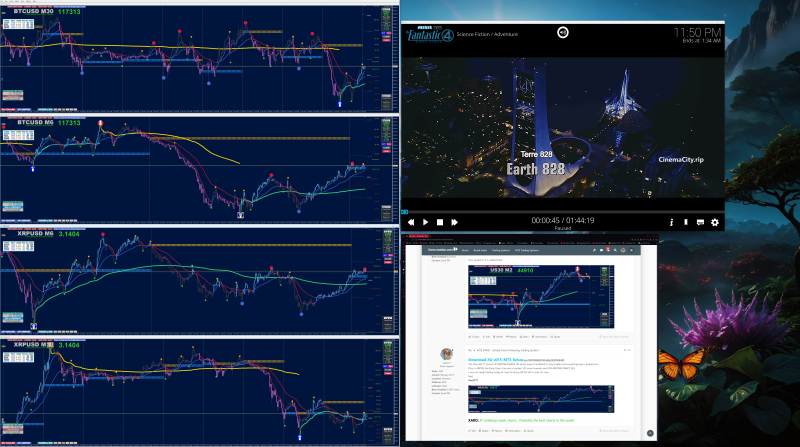
Task: Open Kodi player settings gear
Action: 715,222
